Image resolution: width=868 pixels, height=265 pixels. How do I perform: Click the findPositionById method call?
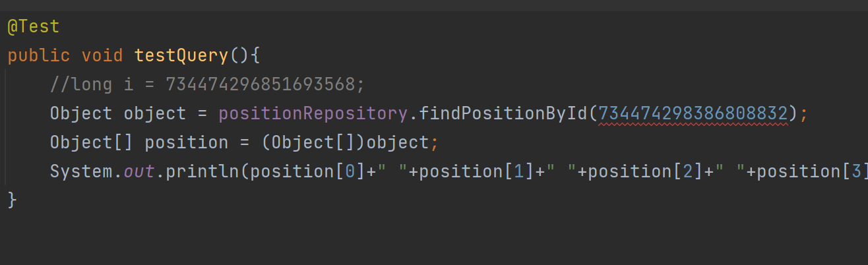click(503, 113)
